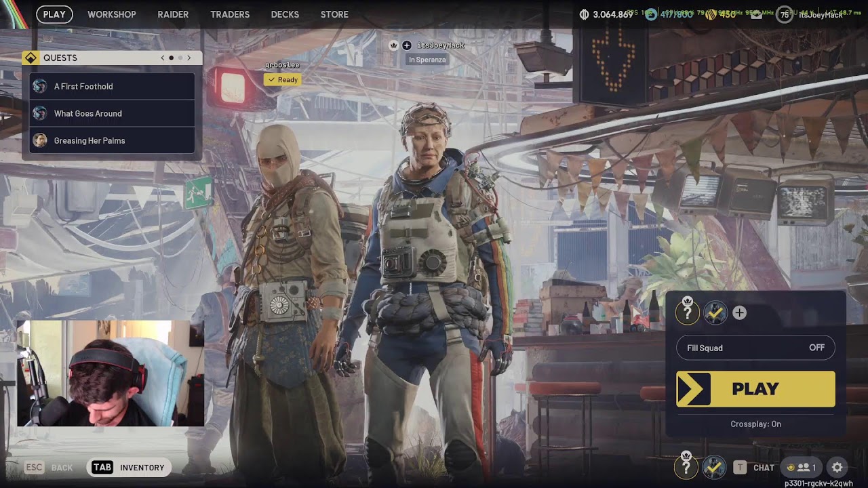
Task: Open the mail inbox envelope icon
Action: point(756,15)
